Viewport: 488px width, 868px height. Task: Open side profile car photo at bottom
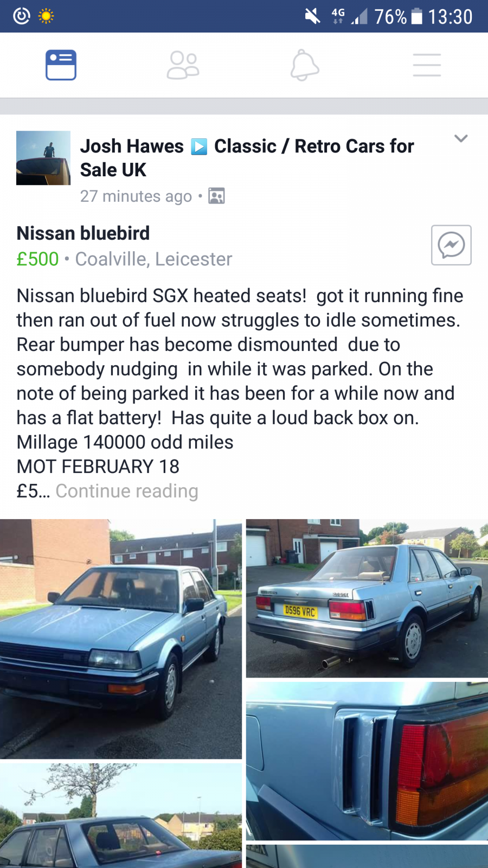[x=121, y=815]
